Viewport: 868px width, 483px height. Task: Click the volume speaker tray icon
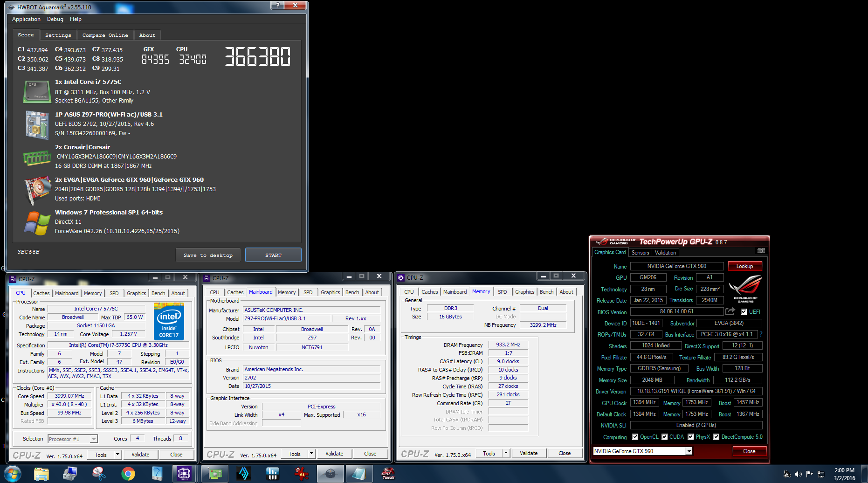[798, 474]
